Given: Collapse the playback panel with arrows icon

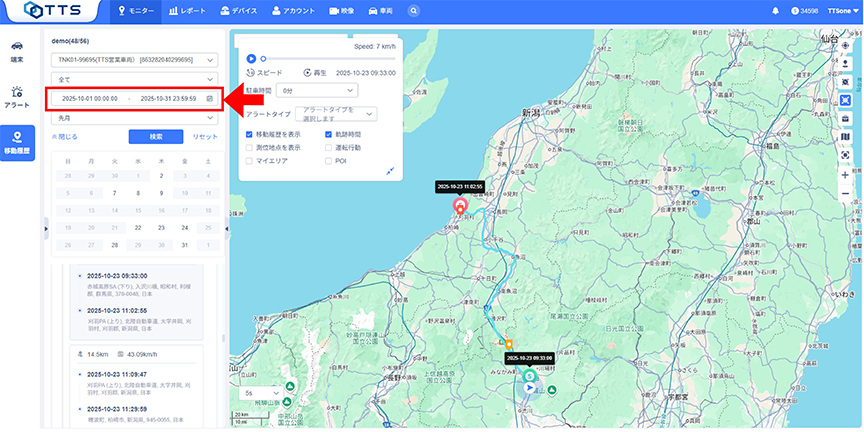Looking at the screenshot, I should [390, 171].
